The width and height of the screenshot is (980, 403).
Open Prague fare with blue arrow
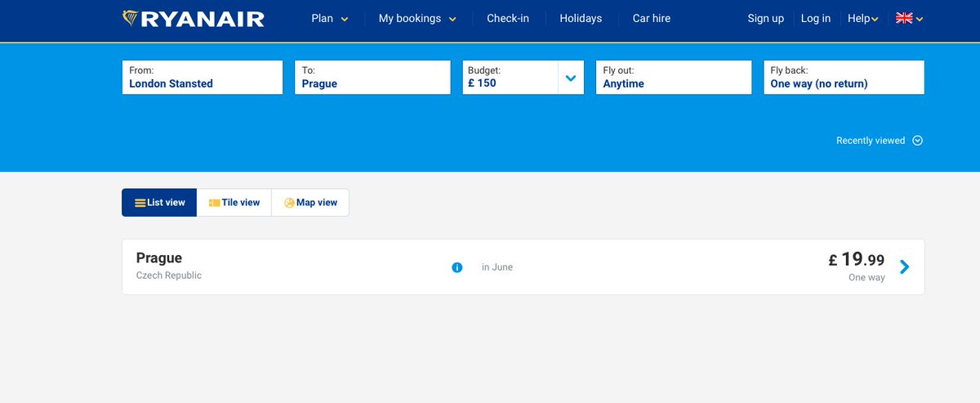click(904, 266)
